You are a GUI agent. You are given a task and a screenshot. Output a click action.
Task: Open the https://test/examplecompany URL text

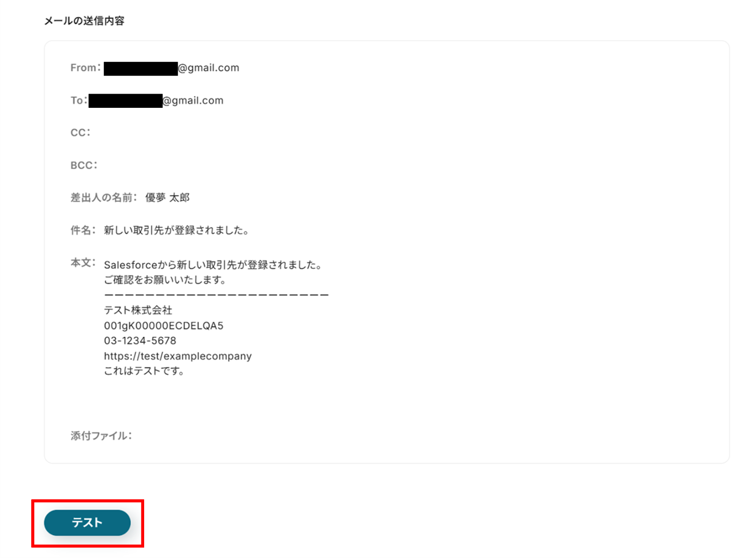click(x=178, y=356)
